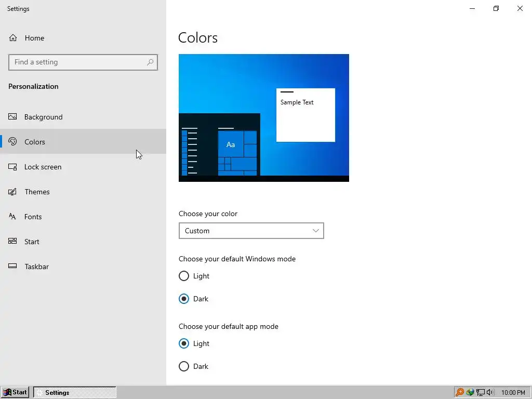This screenshot has height=399, width=532.
Task: Click the magnifier icon in Find a setting
Action: click(150, 62)
